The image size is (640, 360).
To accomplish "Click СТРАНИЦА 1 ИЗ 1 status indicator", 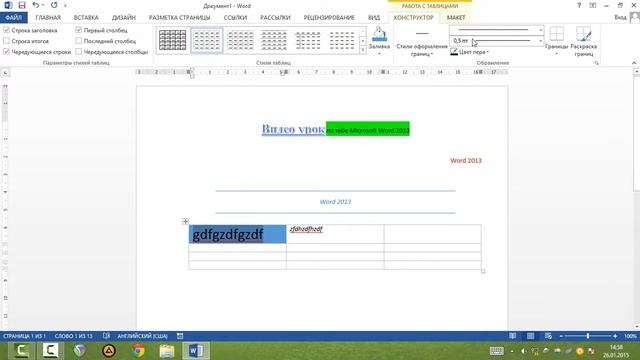I will point(24,336).
